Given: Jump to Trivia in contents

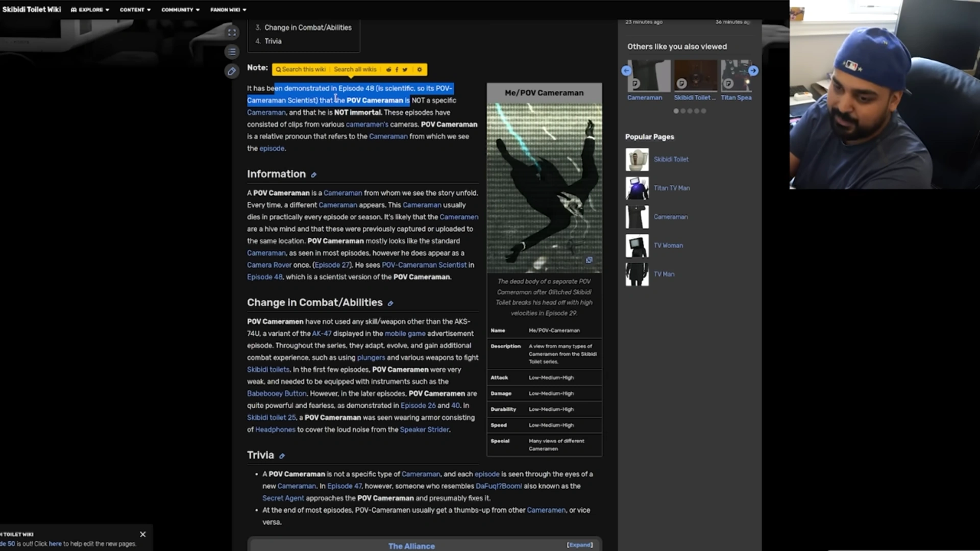Looking at the screenshot, I should (x=273, y=41).
